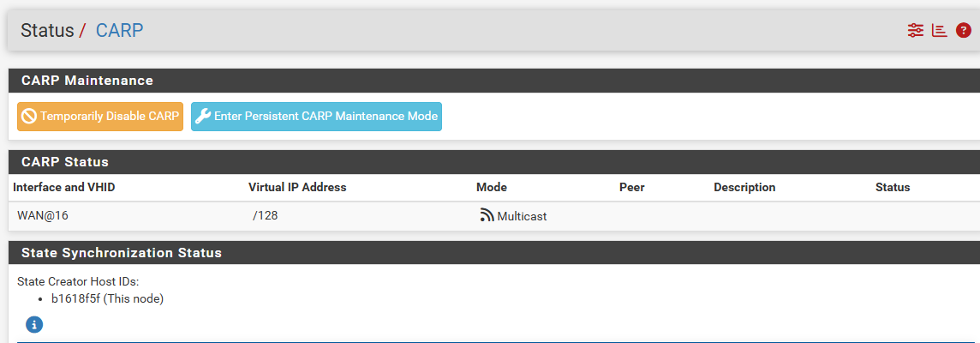980x343 pixels.
Task: Click the CARP Maintenance panel heading
Action: (87, 81)
